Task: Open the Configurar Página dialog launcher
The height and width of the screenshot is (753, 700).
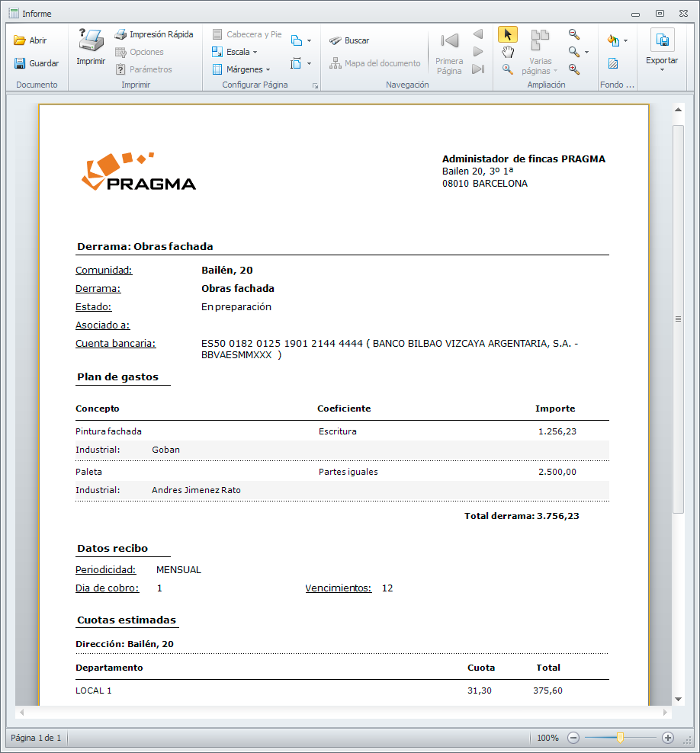Action: [315, 85]
